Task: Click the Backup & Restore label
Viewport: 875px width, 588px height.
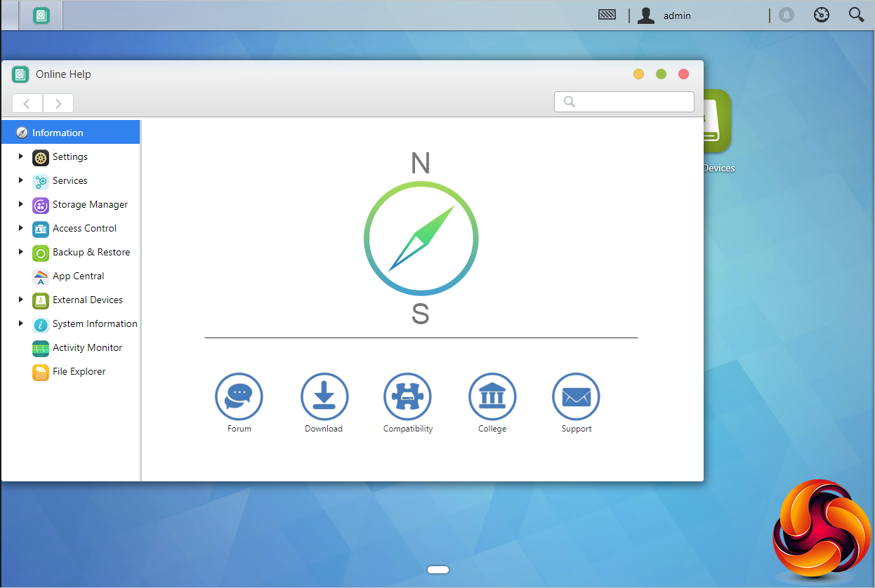Action: (91, 253)
